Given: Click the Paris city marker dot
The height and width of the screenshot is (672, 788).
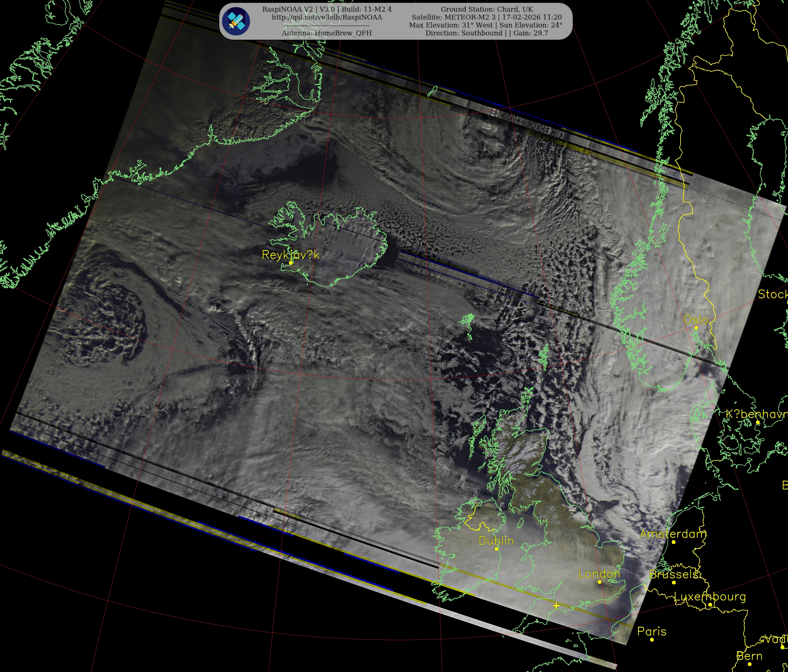Looking at the screenshot, I should click(652, 640).
